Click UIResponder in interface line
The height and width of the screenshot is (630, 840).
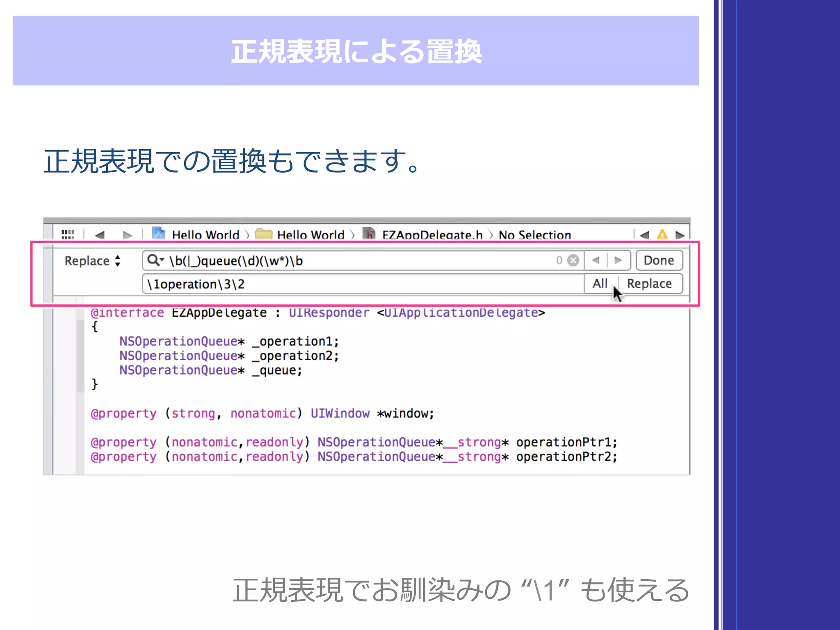tap(329, 313)
